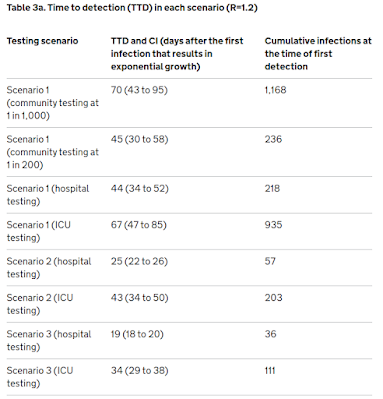Select the Scenario 3 hospital testing row
383x399 pixels.
click(x=189, y=340)
